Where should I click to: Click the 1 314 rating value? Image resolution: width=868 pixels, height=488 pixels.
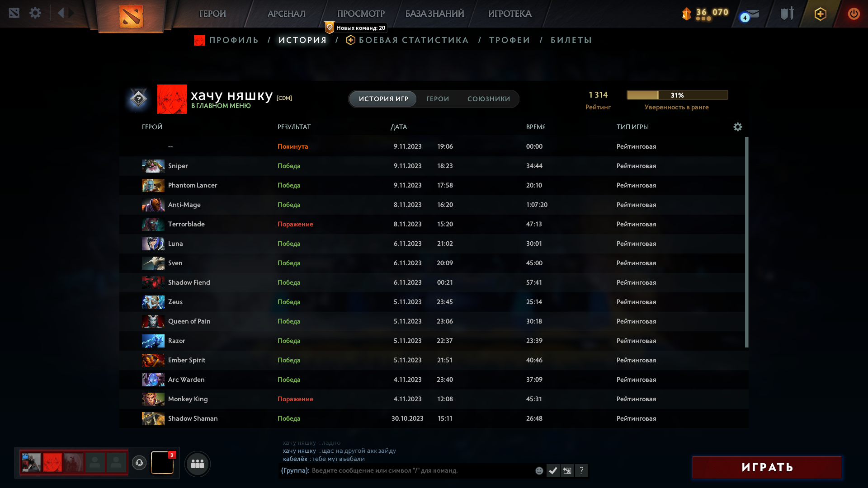tap(598, 95)
